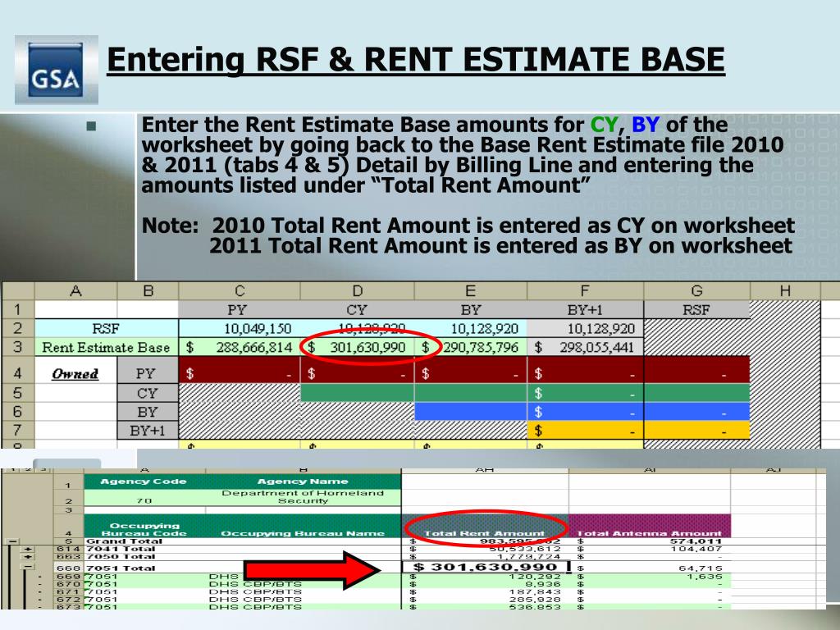The width and height of the screenshot is (840, 630).
Task: Select row 3 header in top worksheet
Action: (x=18, y=347)
